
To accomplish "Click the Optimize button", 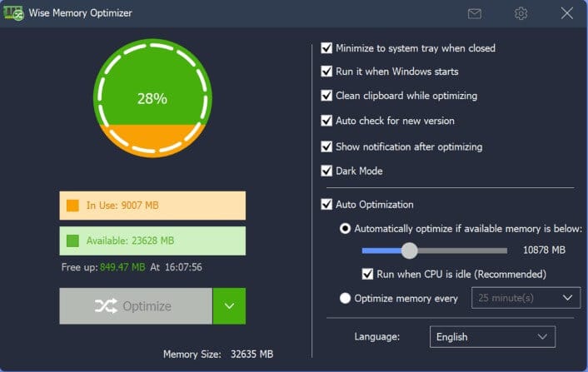I will tap(136, 306).
